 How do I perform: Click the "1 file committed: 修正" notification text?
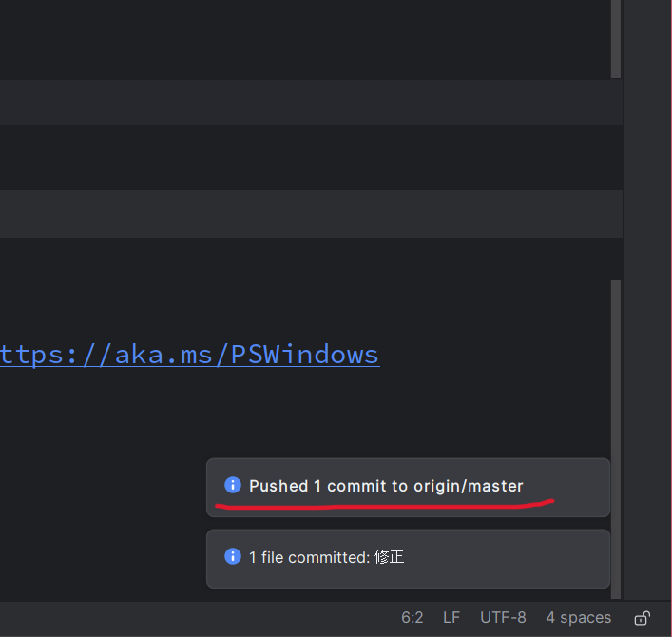(326, 557)
